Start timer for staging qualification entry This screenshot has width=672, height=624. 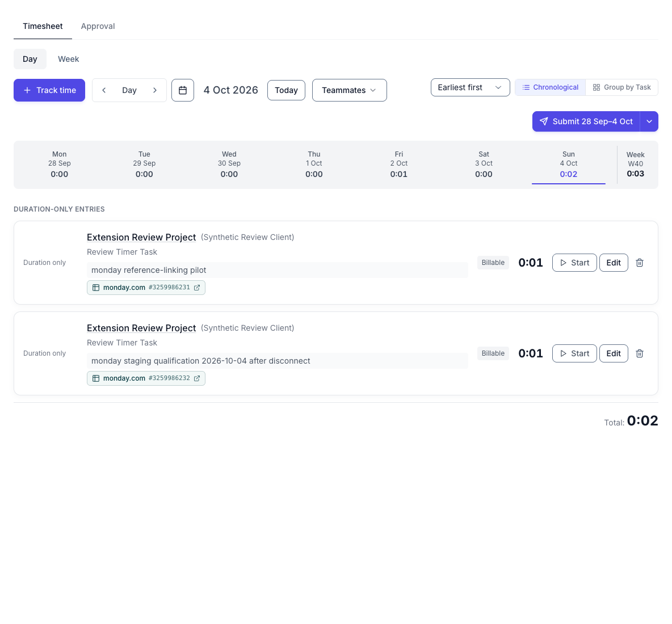pyautogui.click(x=574, y=353)
